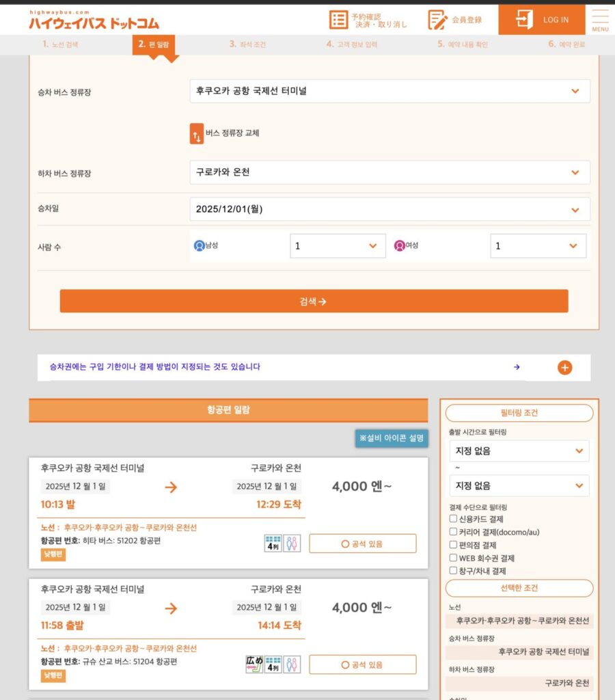Check the 커리어 결제(docomo/au) option
The image size is (615, 700).
coord(453,532)
